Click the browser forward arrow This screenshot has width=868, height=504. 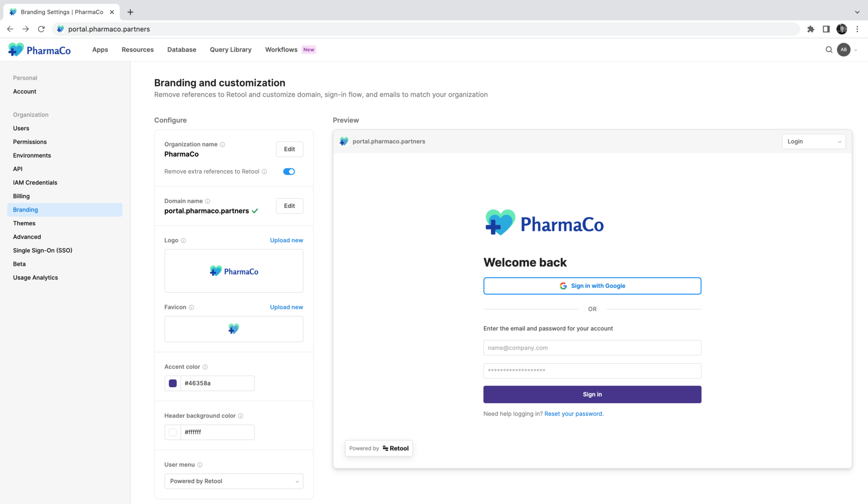26,29
